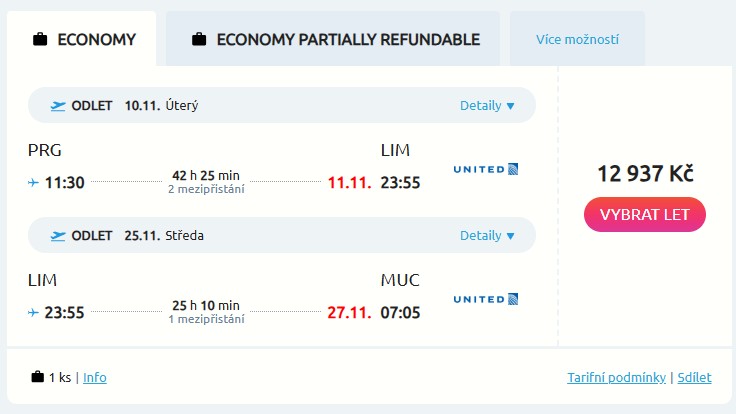Click the departure plane icon for 10.11. Úterý
736x414 pixels.
(x=58, y=106)
